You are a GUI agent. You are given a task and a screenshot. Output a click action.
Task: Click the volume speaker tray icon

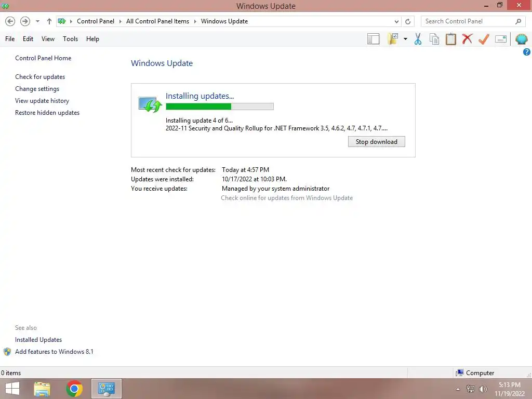click(483, 389)
